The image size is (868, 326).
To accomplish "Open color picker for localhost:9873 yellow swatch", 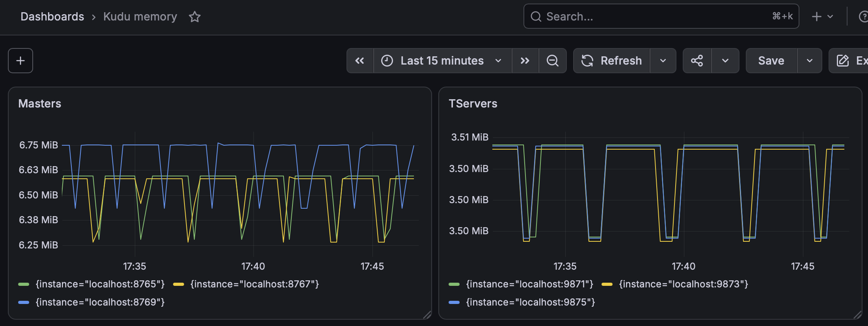I will click(x=607, y=284).
